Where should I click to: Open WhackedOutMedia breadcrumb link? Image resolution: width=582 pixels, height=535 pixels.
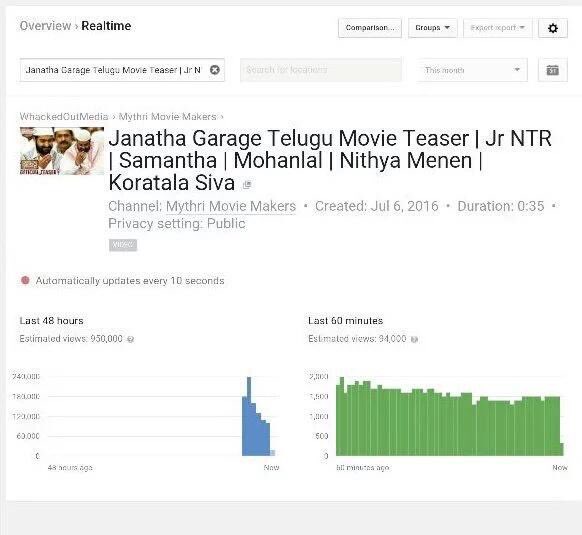tap(64, 117)
